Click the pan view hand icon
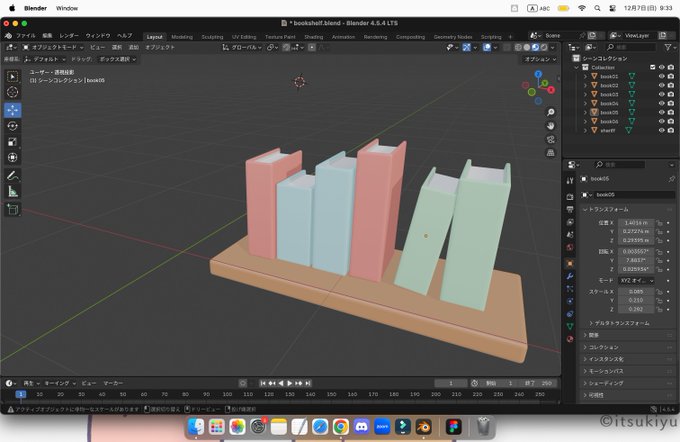Screen dimensions: 680x442 click(x=551, y=126)
